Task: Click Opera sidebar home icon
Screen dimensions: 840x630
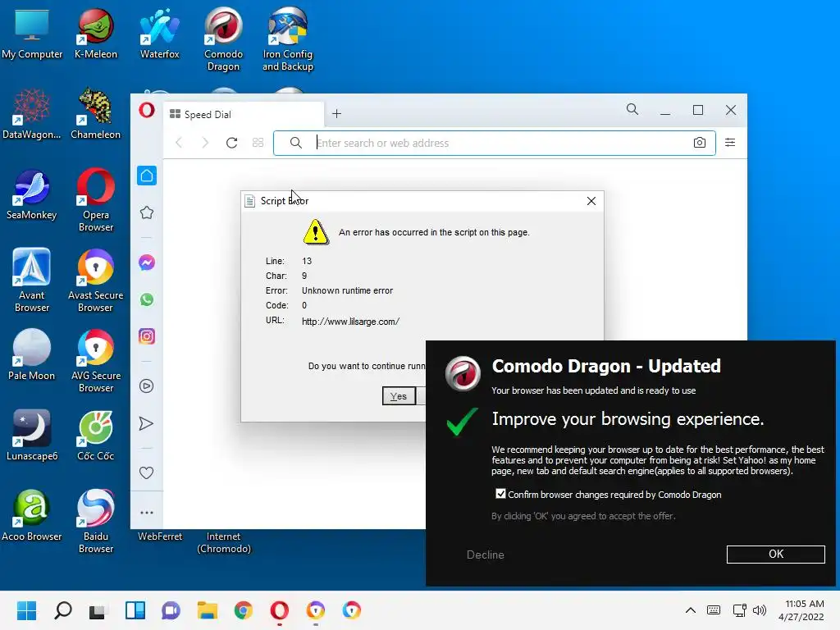Action: [x=147, y=176]
